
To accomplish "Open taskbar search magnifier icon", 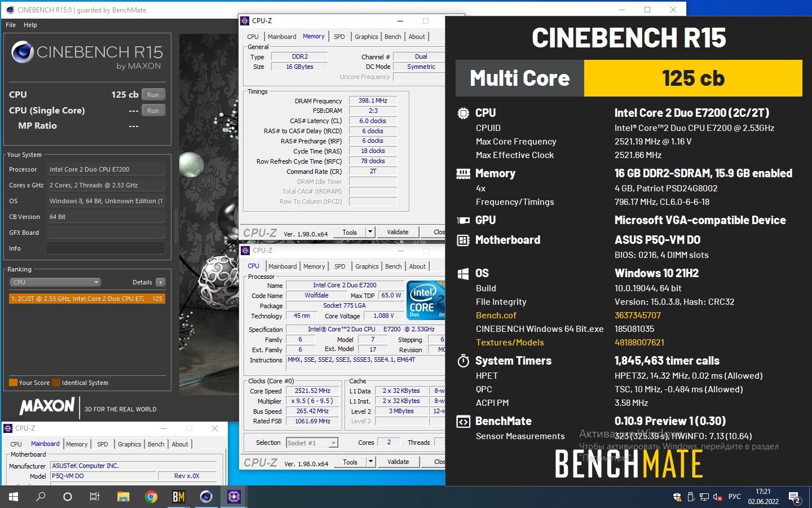I will click(x=41, y=497).
